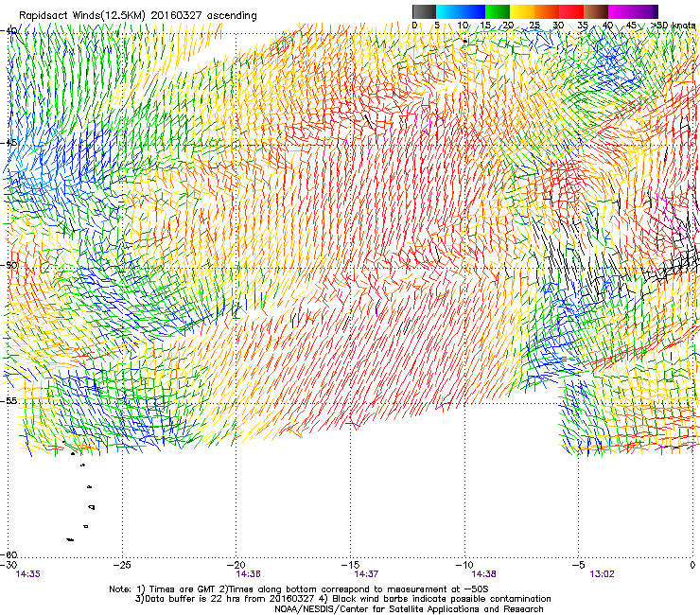This screenshot has width=700, height=615.
Task: Click the '-60' latitude axis label
Action: pos(9,554)
